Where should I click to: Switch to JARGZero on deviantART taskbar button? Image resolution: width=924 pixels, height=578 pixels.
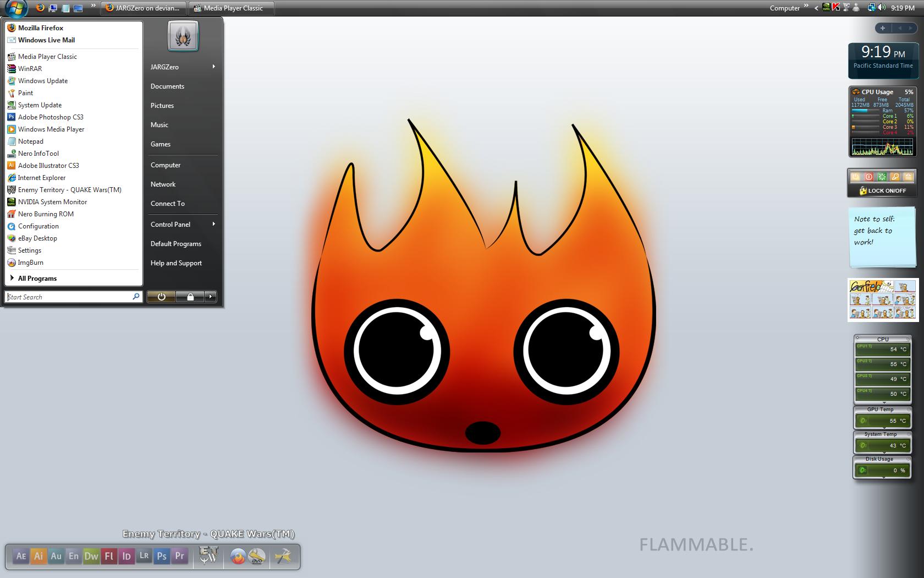coord(144,8)
